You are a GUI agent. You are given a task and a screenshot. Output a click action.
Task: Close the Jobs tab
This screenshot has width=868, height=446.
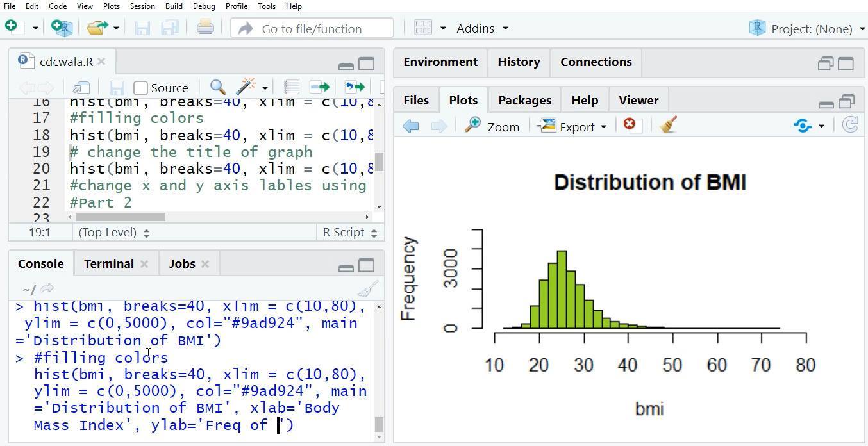coord(205,263)
